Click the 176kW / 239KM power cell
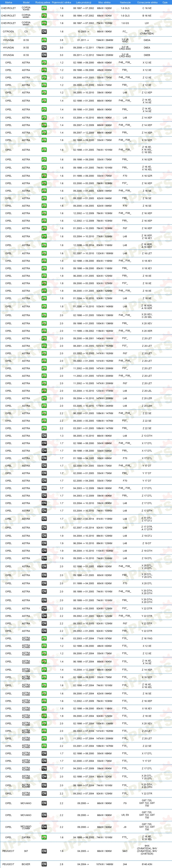This screenshot has height=868, width=172. 104,48
